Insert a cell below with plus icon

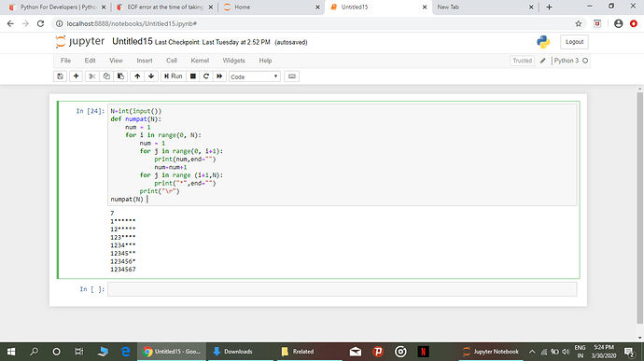[76, 76]
